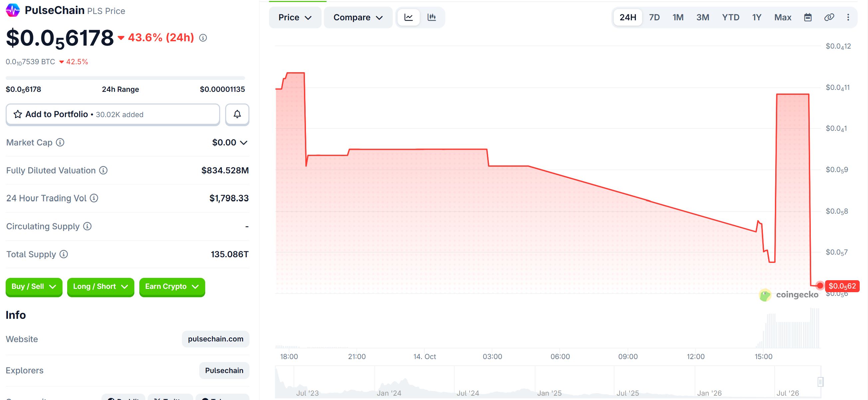Click the navigator range handle at right edge
Viewport: 868px width, 400px height.
pyautogui.click(x=820, y=382)
